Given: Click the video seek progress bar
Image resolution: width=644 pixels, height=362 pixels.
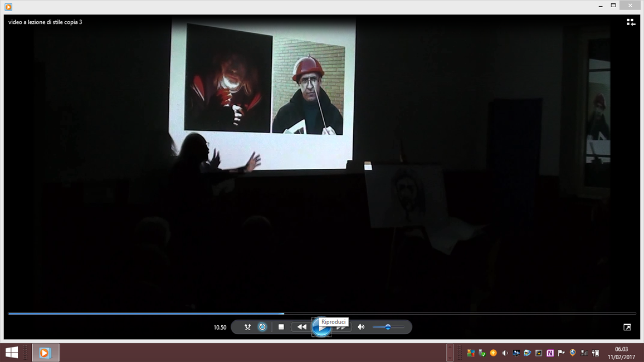Looking at the screenshot, I should point(322,314).
